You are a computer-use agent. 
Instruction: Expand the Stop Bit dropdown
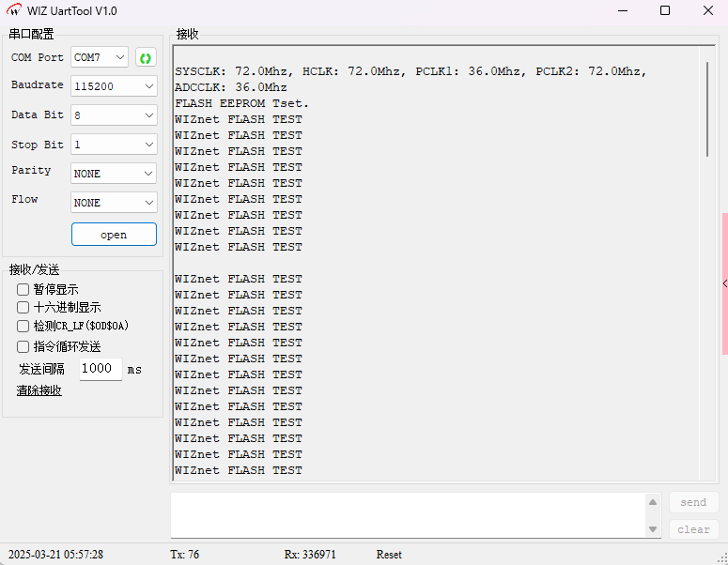[114, 145]
